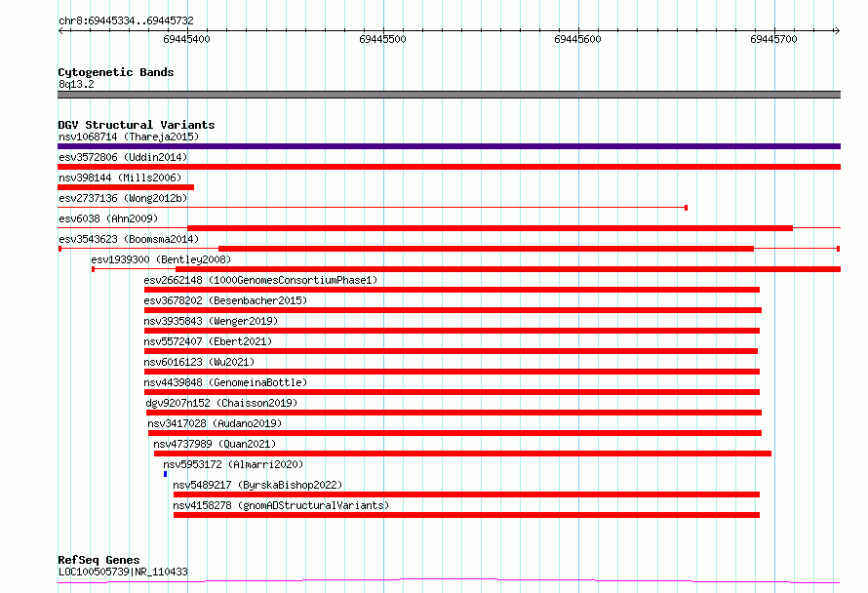Click the 69445400 ruler position label
The image size is (868, 593).
pos(186,39)
